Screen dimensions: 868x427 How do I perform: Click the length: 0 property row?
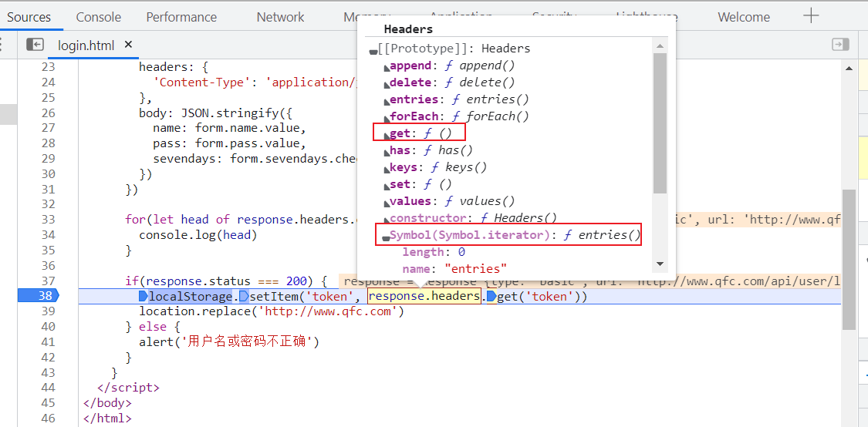tap(434, 252)
